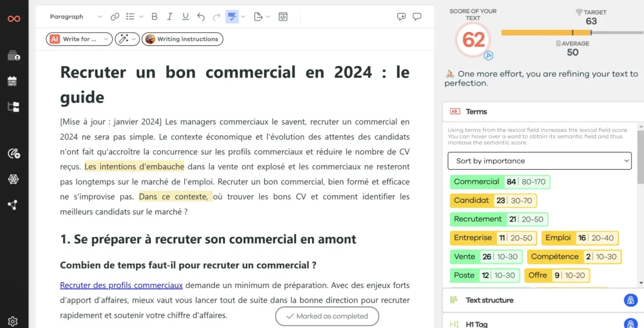Viewport: 644px width, 328px height.
Task: Expand the magic wand dropdown arrow
Action: pos(133,39)
